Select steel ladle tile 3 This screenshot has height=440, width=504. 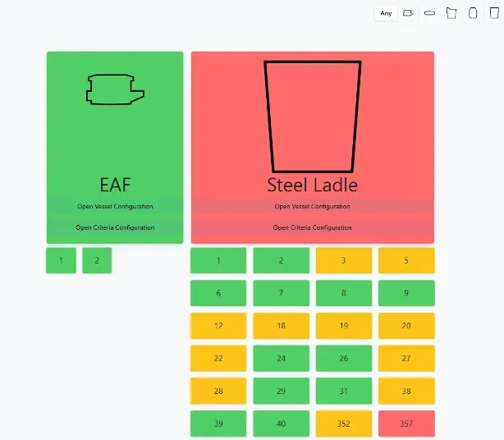[x=343, y=261]
